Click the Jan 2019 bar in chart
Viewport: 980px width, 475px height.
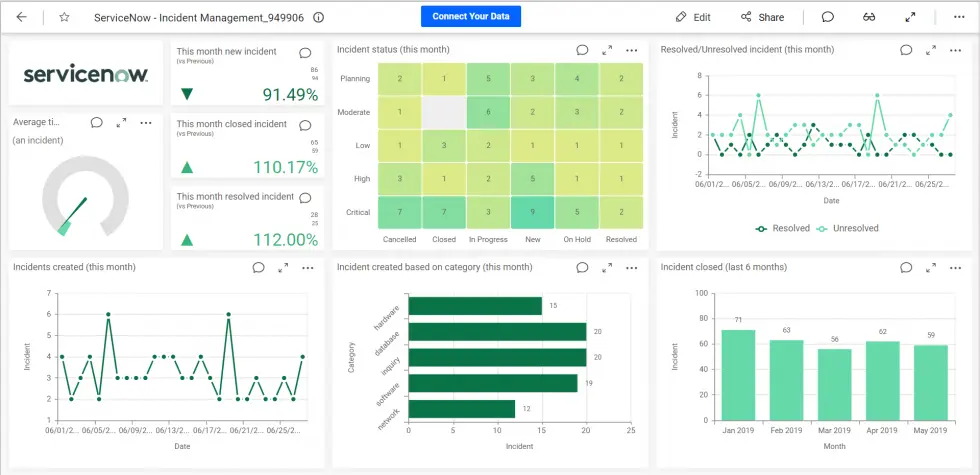[x=738, y=375]
